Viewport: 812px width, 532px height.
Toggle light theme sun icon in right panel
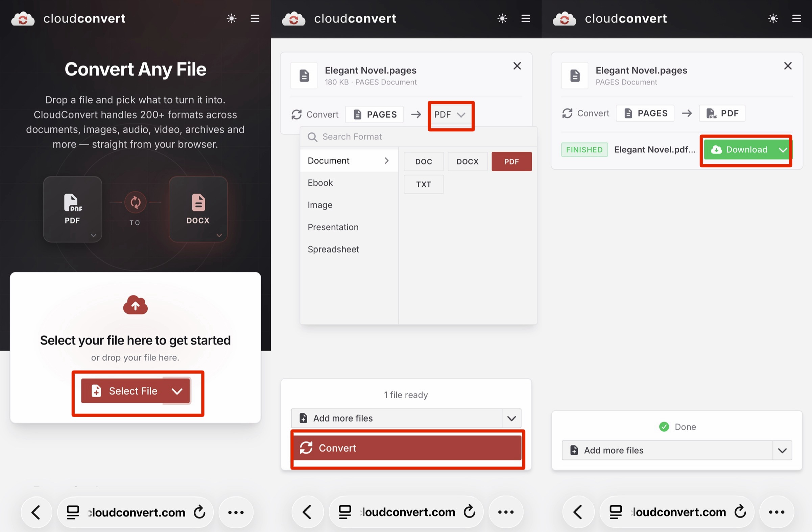pos(773,18)
